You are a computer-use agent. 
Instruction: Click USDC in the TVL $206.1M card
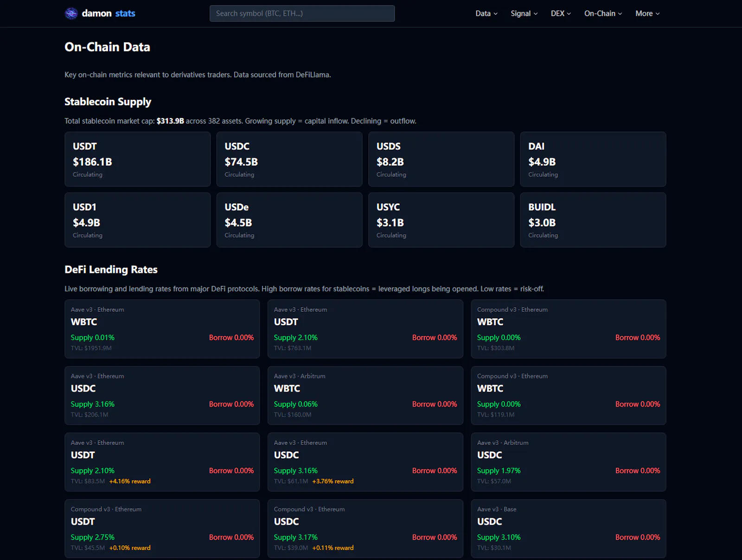click(x=83, y=389)
